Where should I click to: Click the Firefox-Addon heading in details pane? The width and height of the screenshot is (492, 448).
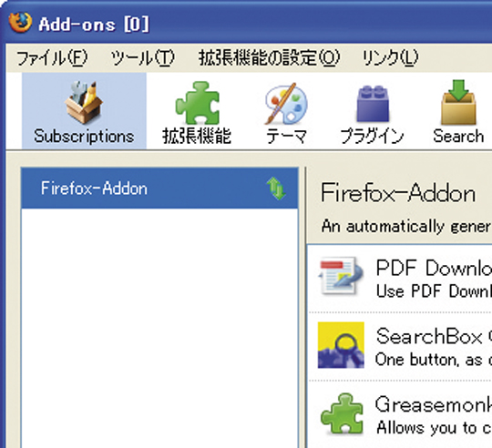pyautogui.click(x=398, y=193)
